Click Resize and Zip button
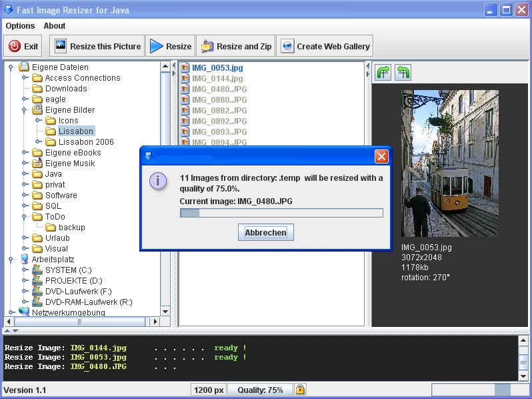 pyautogui.click(x=236, y=46)
